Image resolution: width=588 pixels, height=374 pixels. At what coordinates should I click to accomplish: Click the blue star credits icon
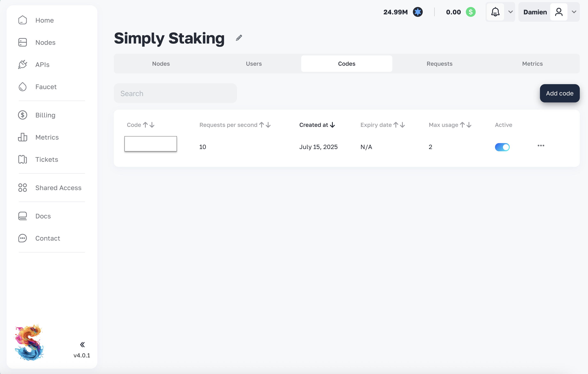(418, 12)
